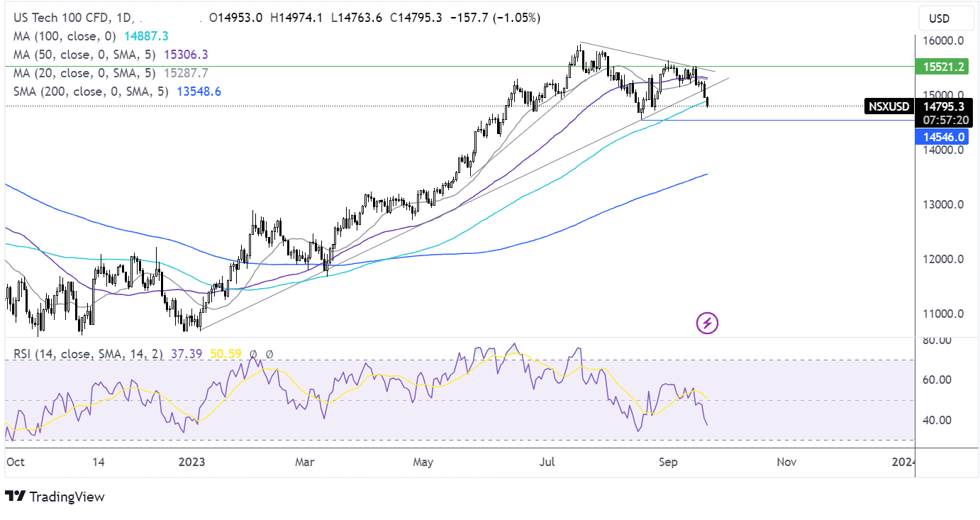Screen dimensions: 980x520
Task: Click the 14 date axis label
Action: coord(99,462)
